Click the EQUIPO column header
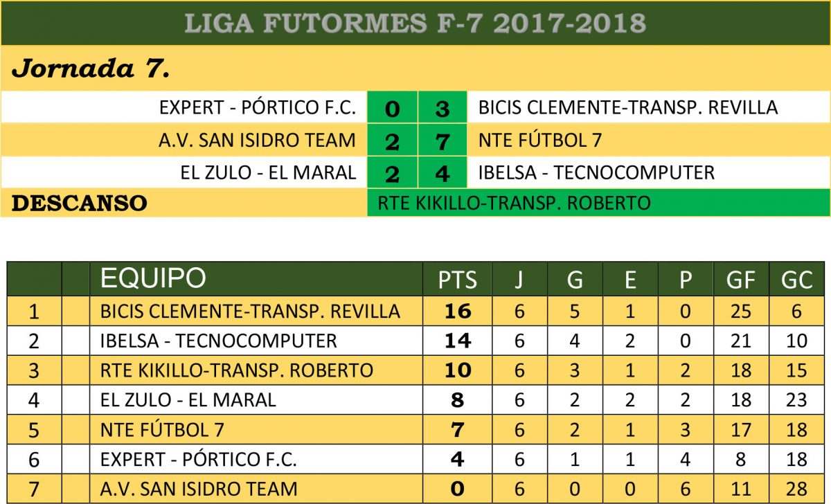 click(x=154, y=278)
